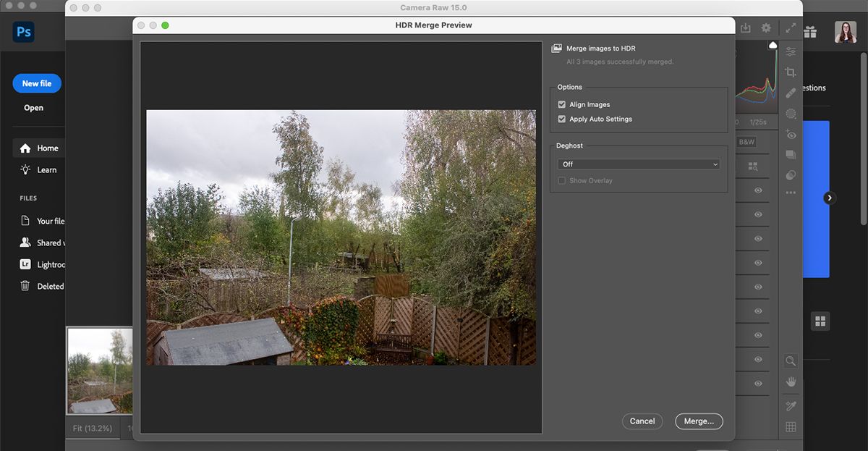Click the Save Image icon
Image resolution: width=868 pixels, height=451 pixels.
(745, 27)
